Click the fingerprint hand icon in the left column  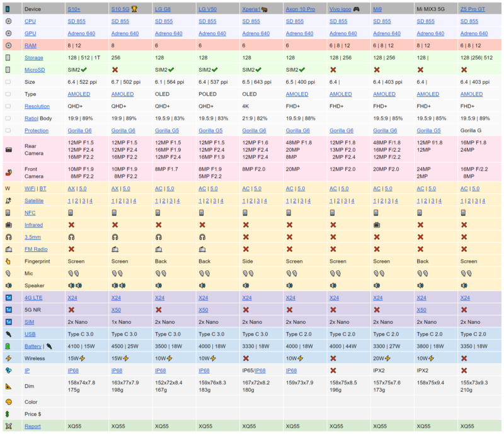pos(8,261)
